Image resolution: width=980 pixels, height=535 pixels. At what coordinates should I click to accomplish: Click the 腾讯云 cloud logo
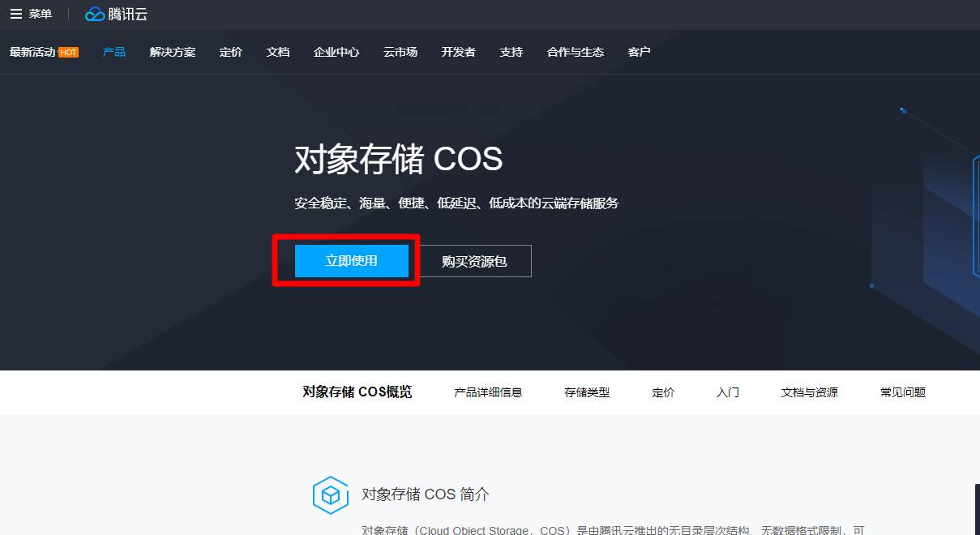point(95,14)
